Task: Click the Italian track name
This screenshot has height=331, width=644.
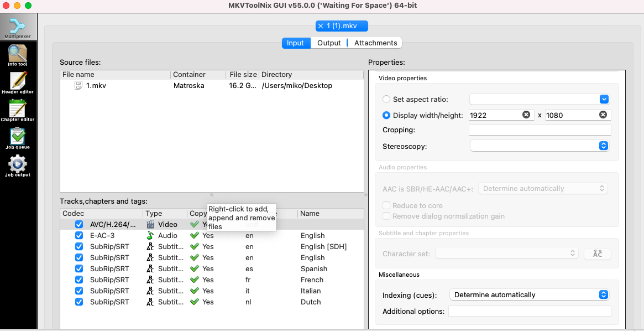Action: 311,291
